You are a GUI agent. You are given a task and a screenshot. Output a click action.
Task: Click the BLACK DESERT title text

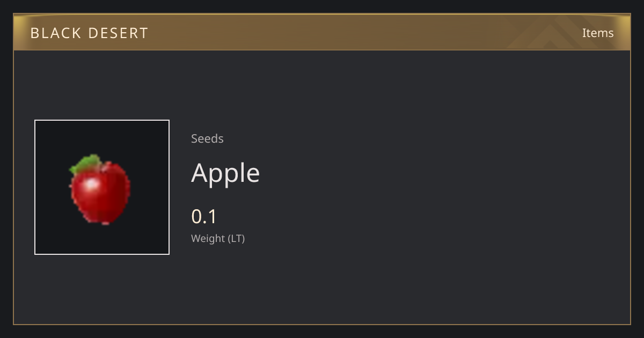point(89,33)
